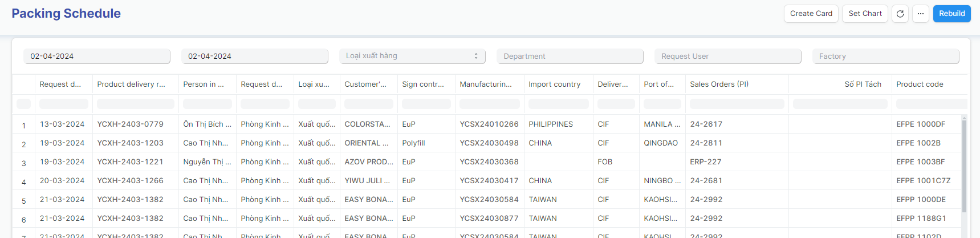Click the Import country column header
The image size is (980, 238).
tap(554, 84)
